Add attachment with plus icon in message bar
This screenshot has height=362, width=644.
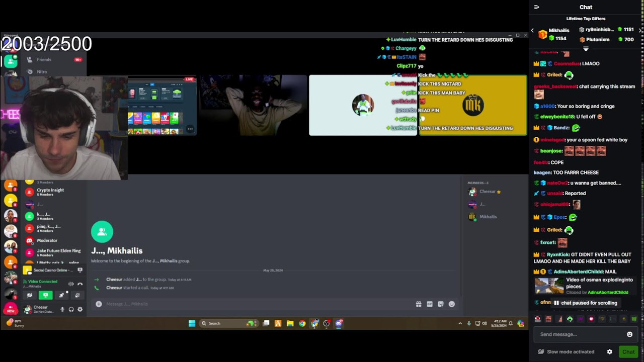(99, 304)
